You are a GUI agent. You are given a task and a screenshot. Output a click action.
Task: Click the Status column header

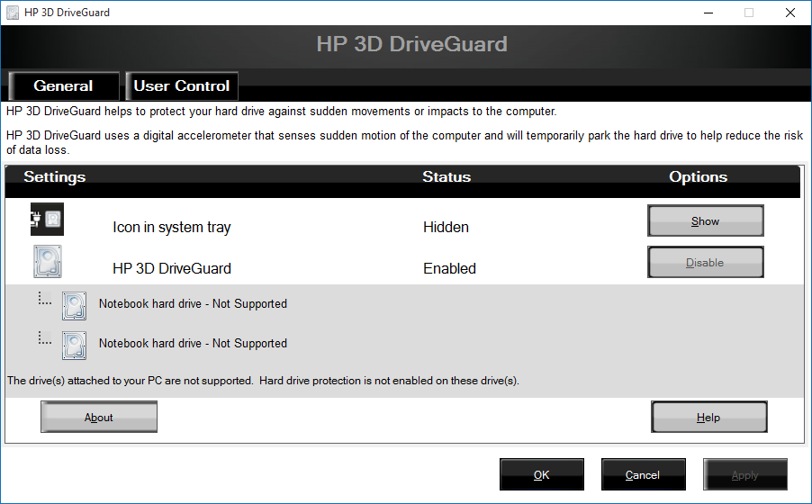pos(447,176)
